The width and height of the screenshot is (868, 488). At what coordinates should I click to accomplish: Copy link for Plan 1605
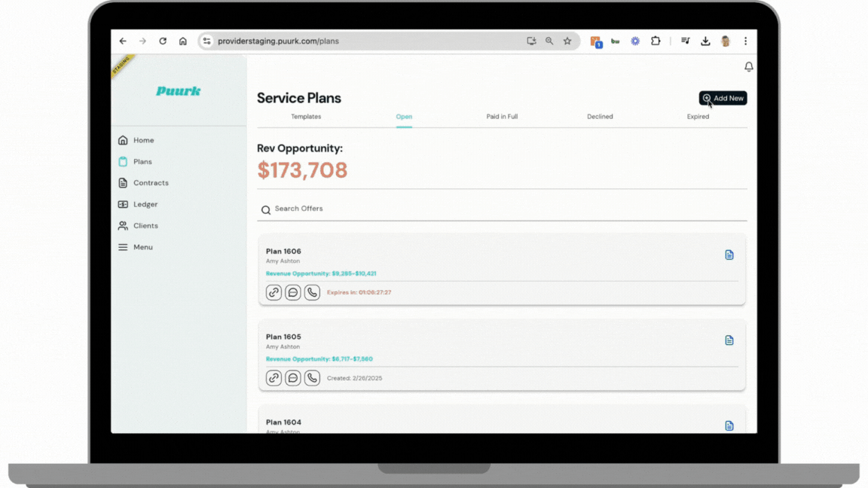click(x=274, y=378)
